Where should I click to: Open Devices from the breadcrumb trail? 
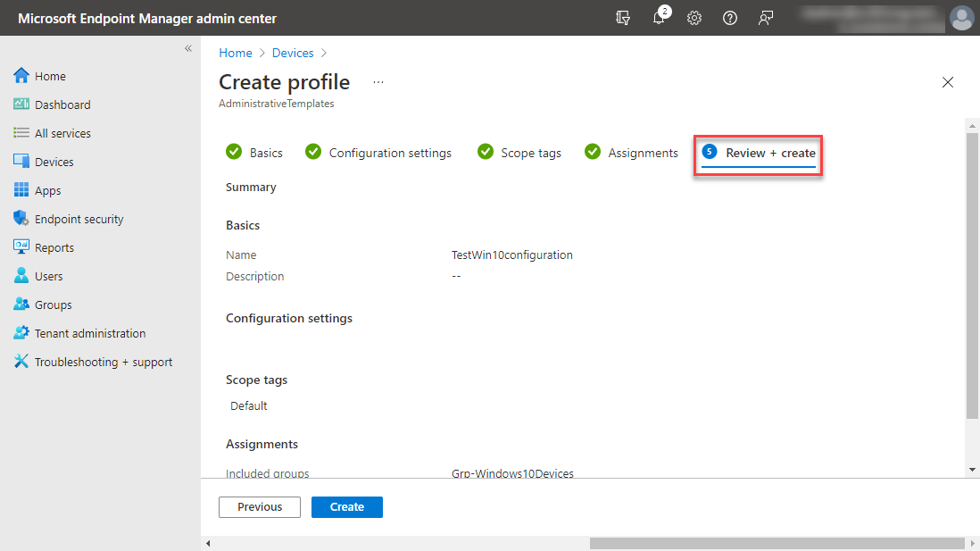[x=293, y=53]
